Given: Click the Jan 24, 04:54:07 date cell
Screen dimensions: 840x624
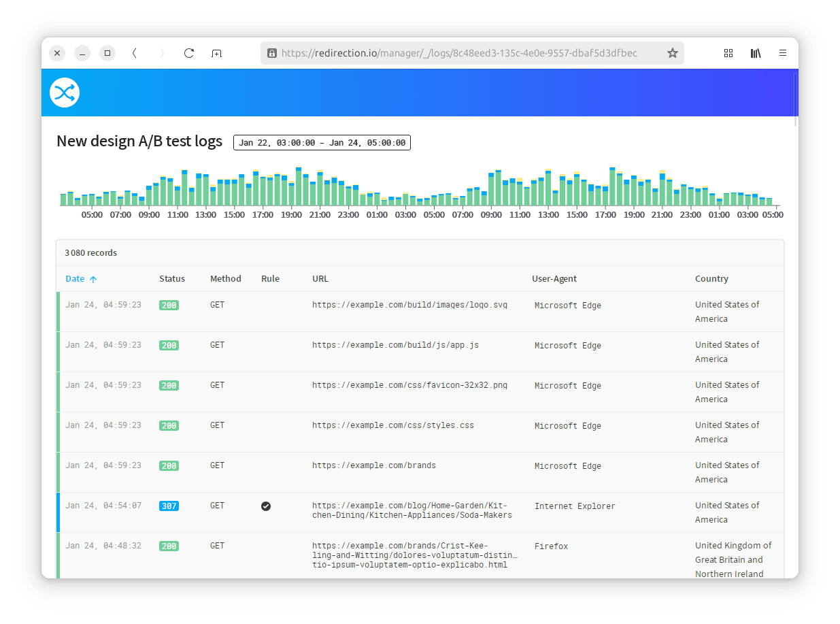Looking at the screenshot, I should pos(103,506).
